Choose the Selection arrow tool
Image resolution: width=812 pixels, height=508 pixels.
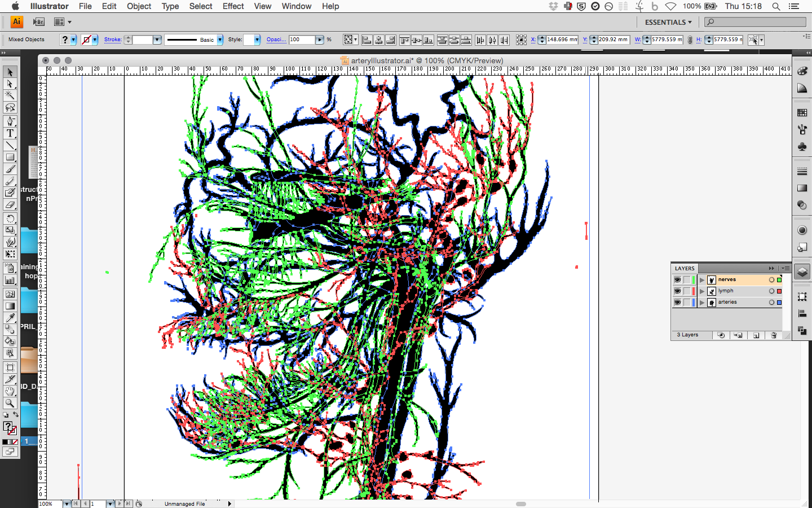click(x=10, y=71)
